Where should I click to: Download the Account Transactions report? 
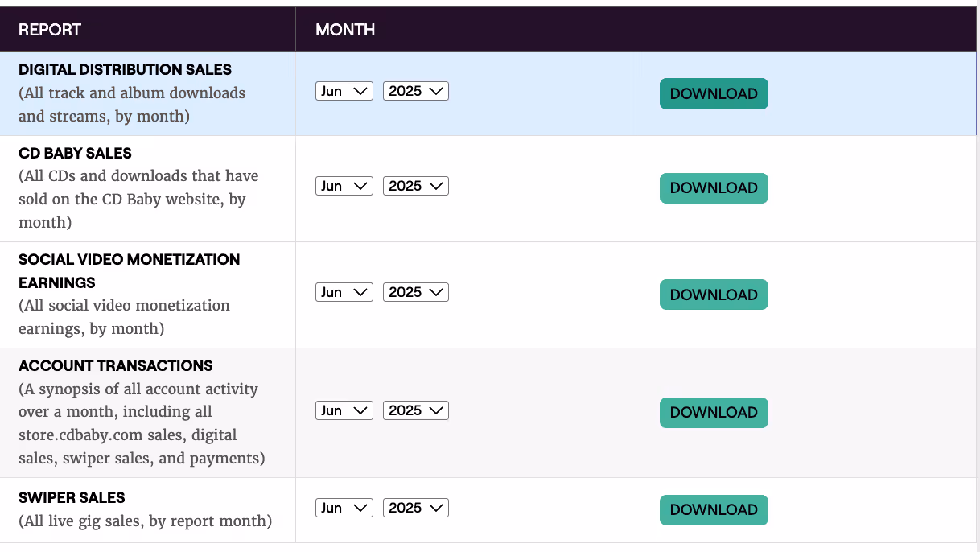(x=714, y=412)
